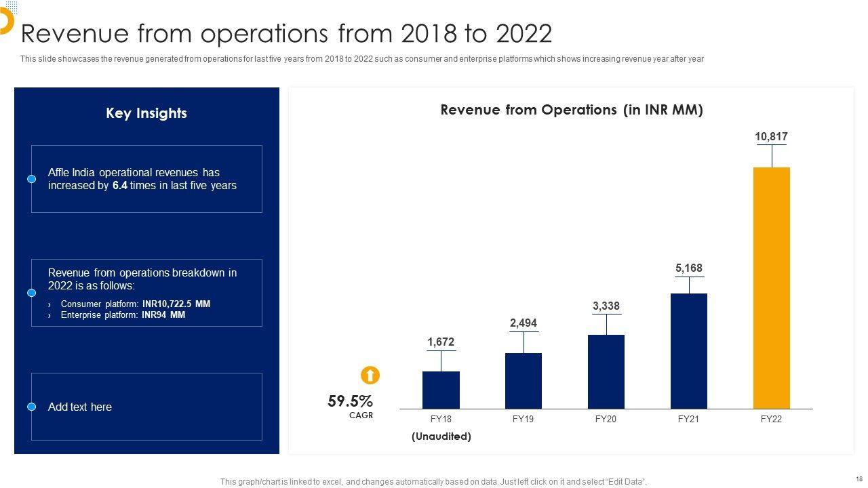The width and height of the screenshot is (868, 488).
Task: Click the FY19 bar in the chart
Action: coord(523,381)
